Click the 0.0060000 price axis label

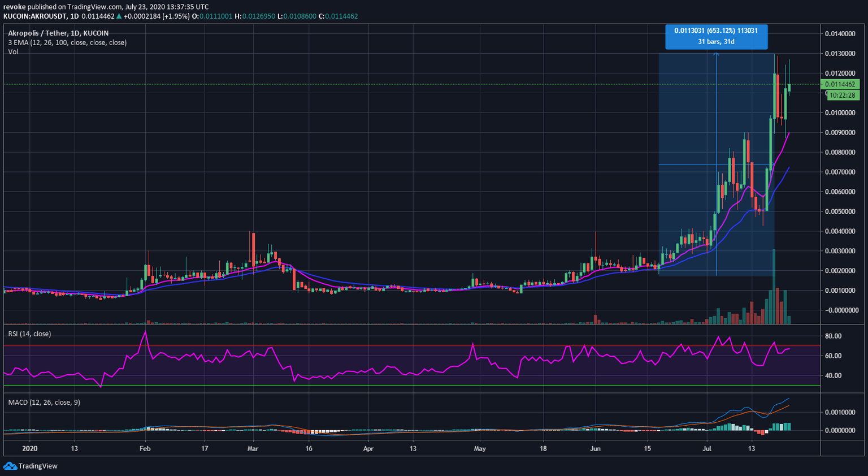coord(840,192)
